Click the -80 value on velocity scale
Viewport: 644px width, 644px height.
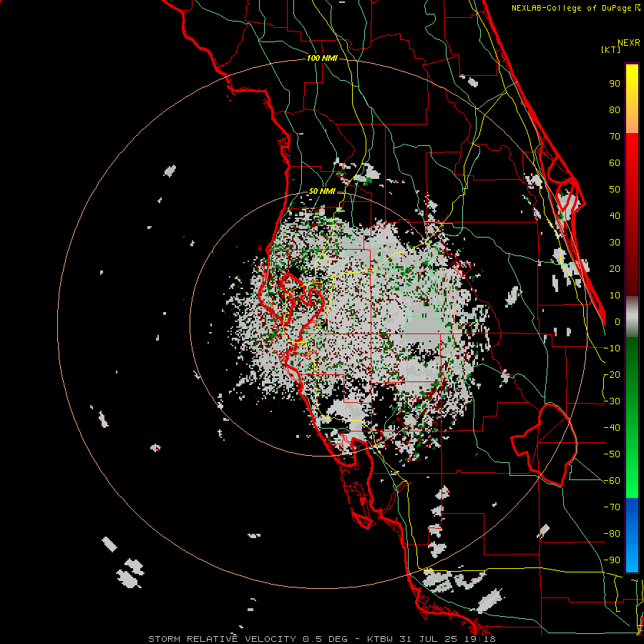click(612, 534)
